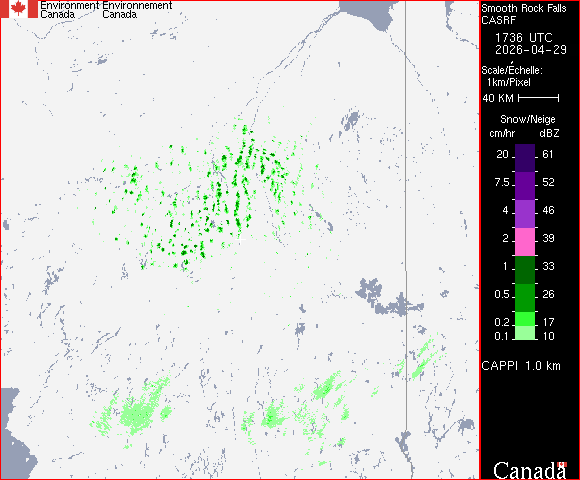Click the Environment Canada header text

pyautogui.click(x=70, y=10)
